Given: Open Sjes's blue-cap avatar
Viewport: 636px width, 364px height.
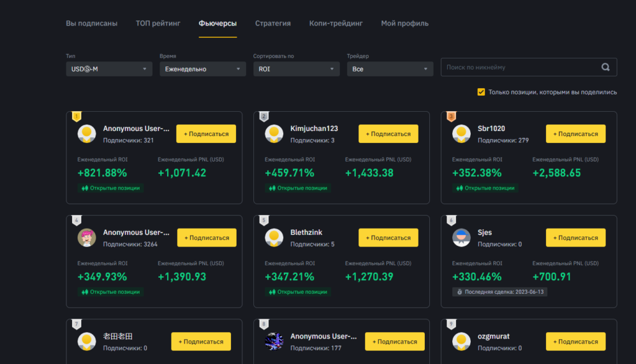Looking at the screenshot, I should (x=461, y=237).
